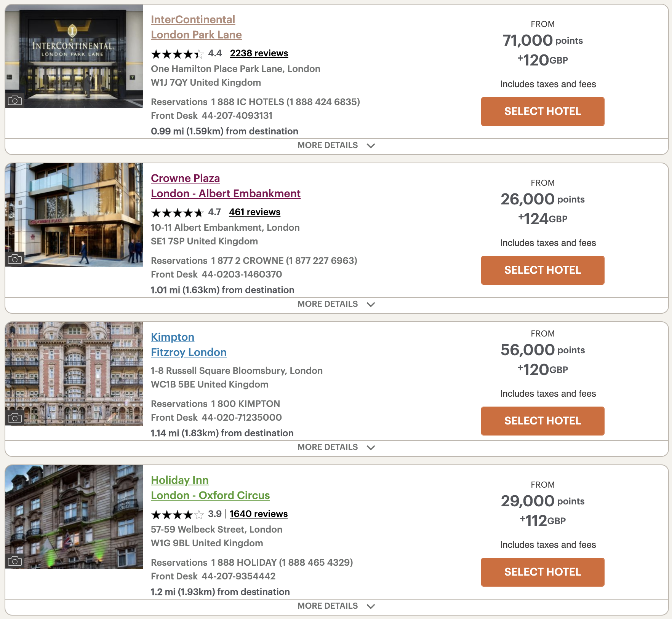Image resolution: width=672 pixels, height=619 pixels.
Task: Select the Holiday Inn Oxford Circus hotel
Action: [542, 572]
